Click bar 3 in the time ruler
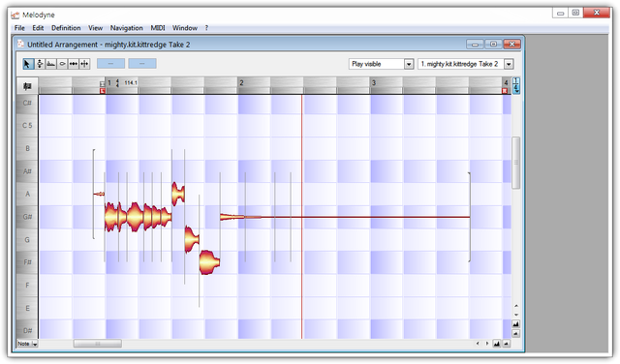 pos(374,82)
